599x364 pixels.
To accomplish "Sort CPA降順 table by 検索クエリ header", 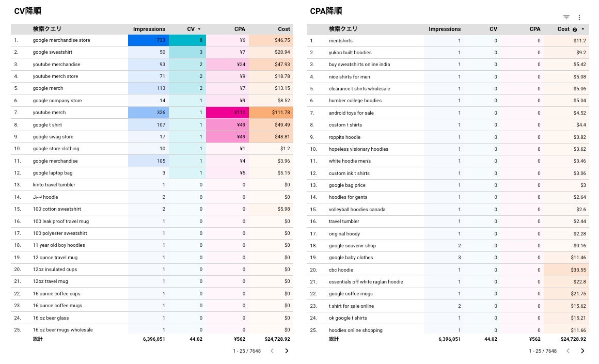I will tap(343, 29).
